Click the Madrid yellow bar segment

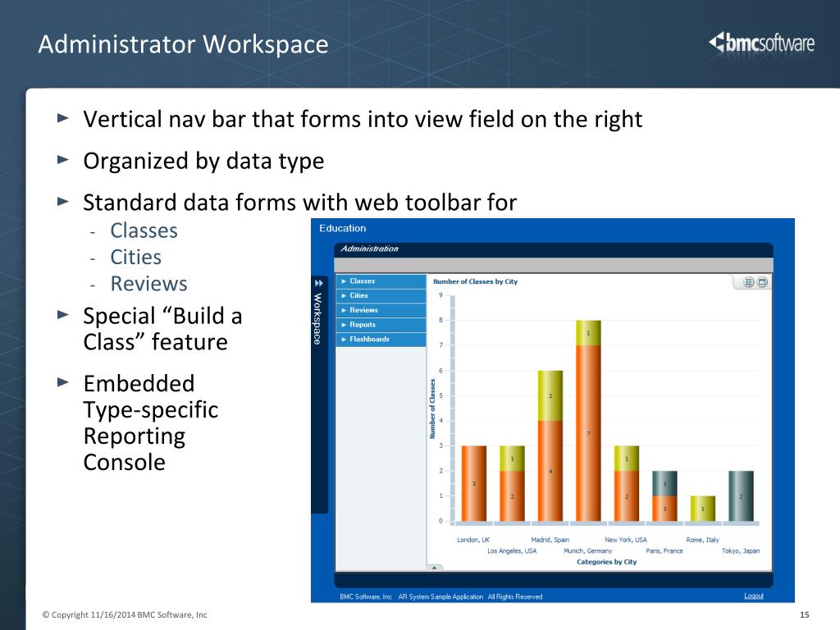(x=550, y=395)
